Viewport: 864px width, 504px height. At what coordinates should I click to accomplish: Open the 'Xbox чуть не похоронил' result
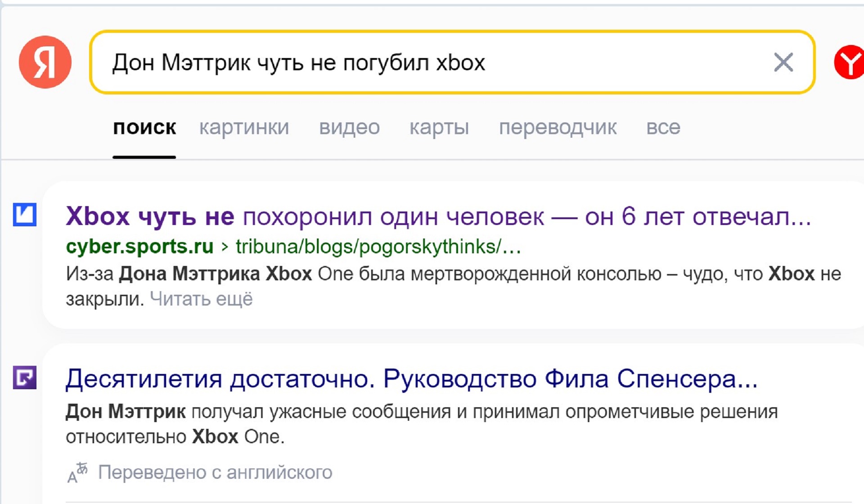coord(438,217)
